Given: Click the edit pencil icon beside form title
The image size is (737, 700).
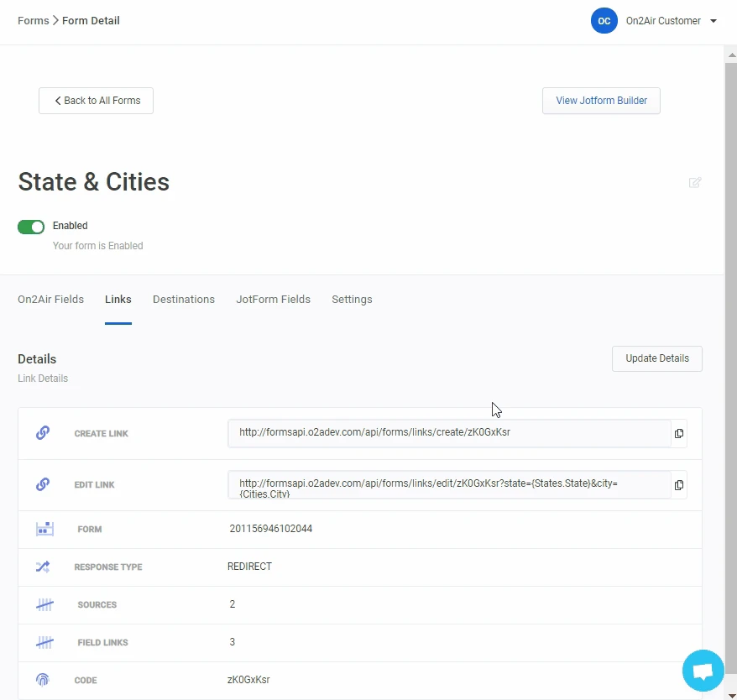Looking at the screenshot, I should click(695, 183).
